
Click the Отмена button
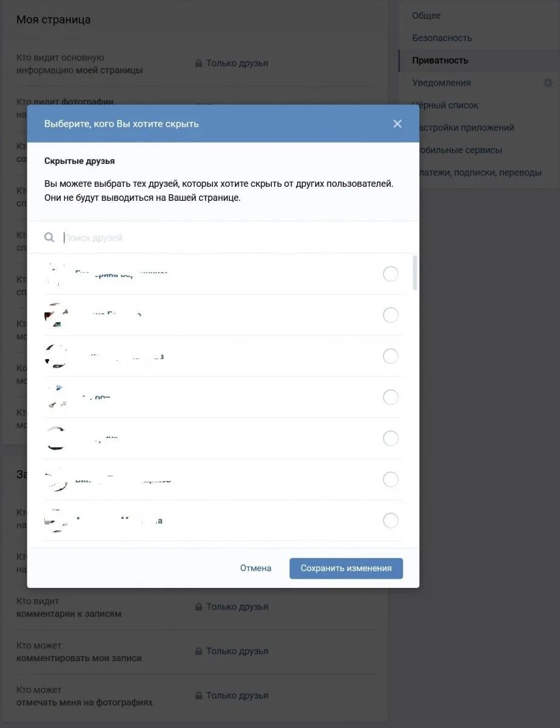tap(255, 568)
